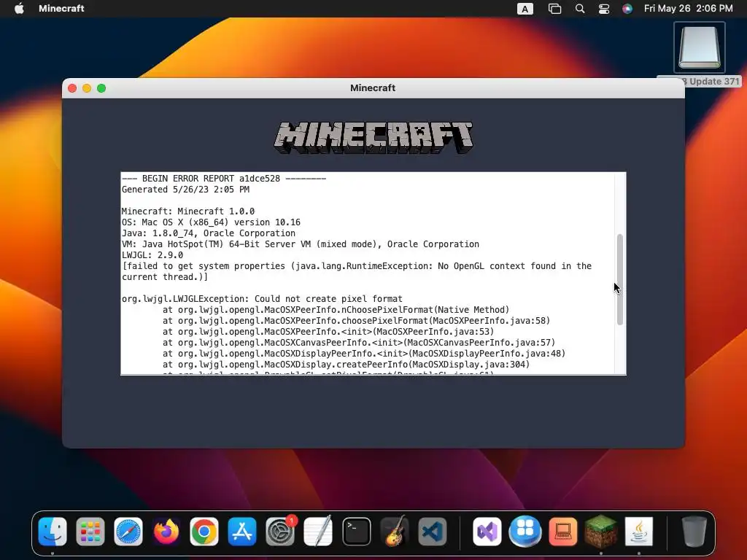Close the Minecraft window with red button
The height and width of the screenshot is (560, 747).
tap(72, 88)
